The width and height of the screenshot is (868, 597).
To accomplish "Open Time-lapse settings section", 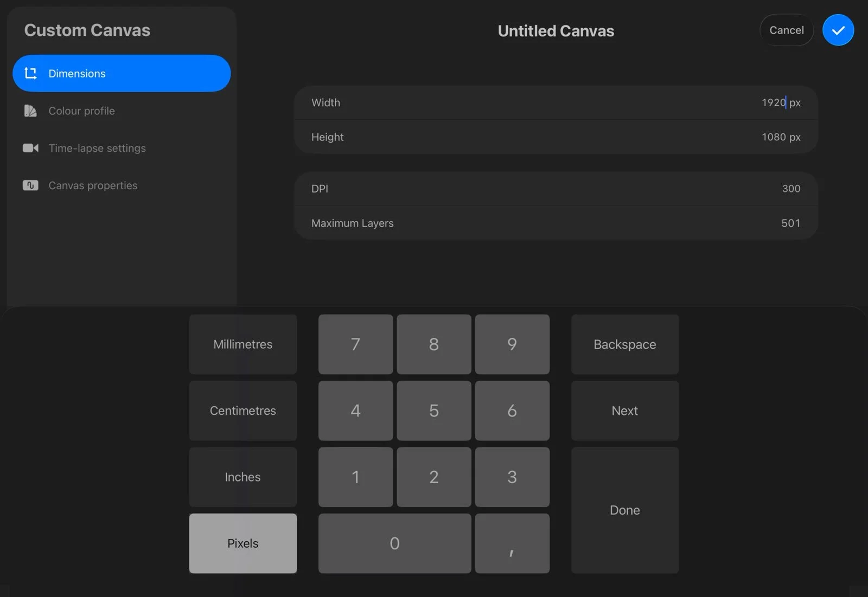I will tap(122, 148).
